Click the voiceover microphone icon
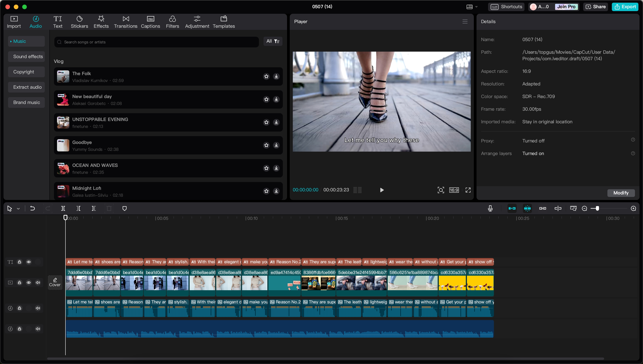 pyautogui.click(x=490, y=208)
